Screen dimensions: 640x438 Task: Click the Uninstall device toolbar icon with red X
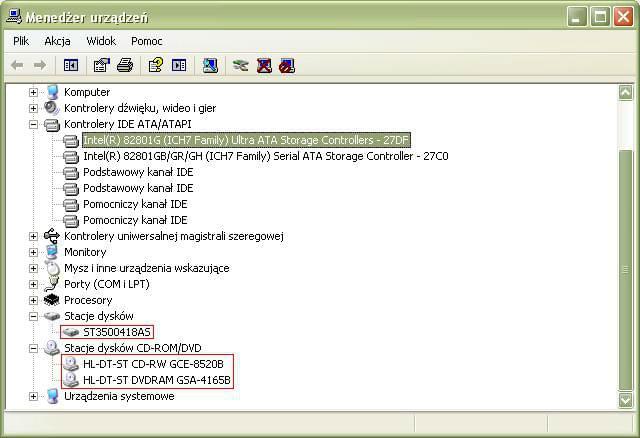click(x=264, y=65)
